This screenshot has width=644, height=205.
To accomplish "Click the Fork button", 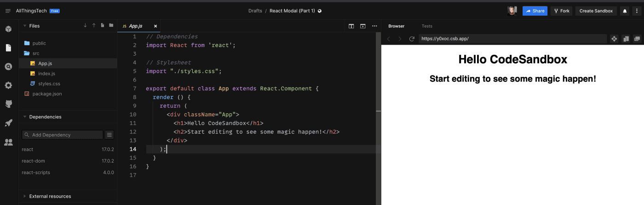I will (x=561, y=11).
